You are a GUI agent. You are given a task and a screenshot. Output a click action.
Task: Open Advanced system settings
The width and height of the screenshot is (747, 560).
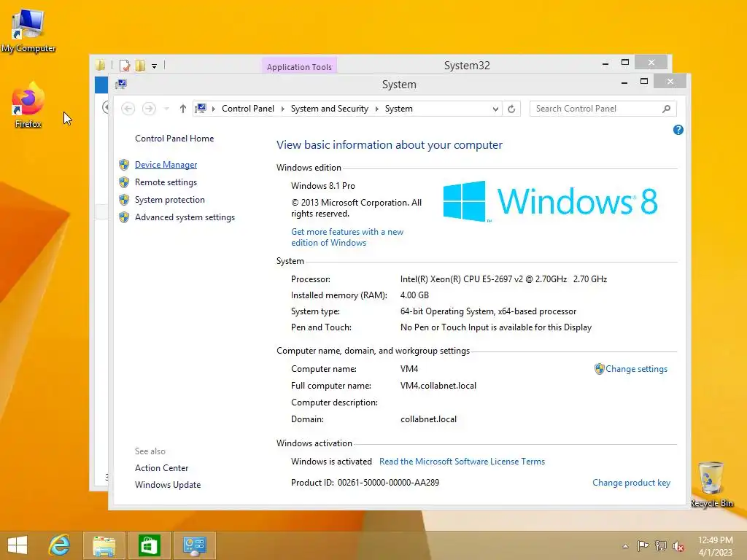point(185,217)
